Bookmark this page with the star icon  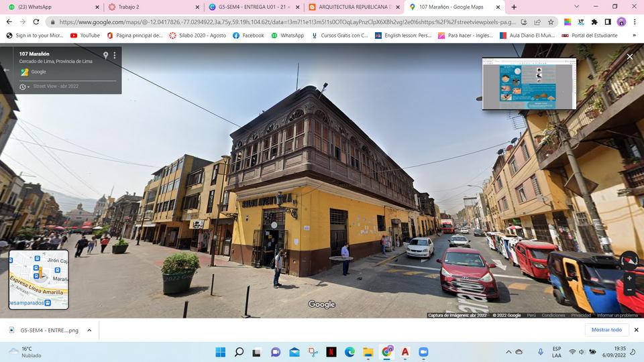(551, 21)
